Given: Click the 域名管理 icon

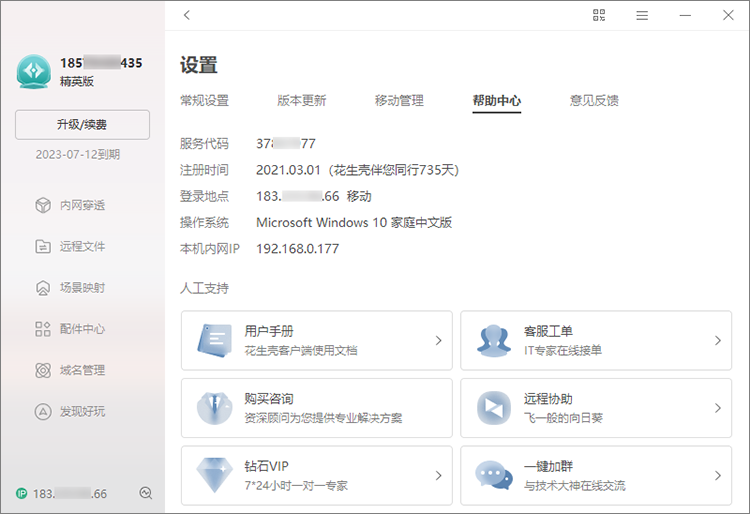Looking at the screenshot, I should 43,370.
